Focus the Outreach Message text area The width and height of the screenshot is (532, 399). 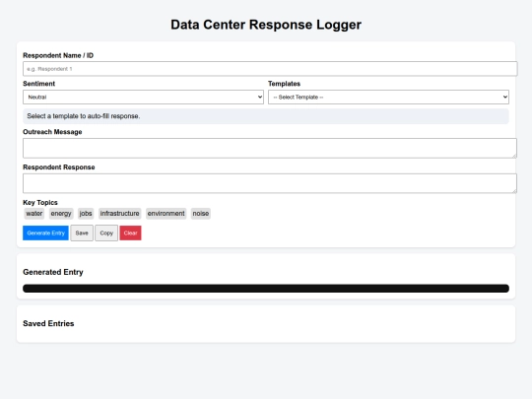(270, 148)
